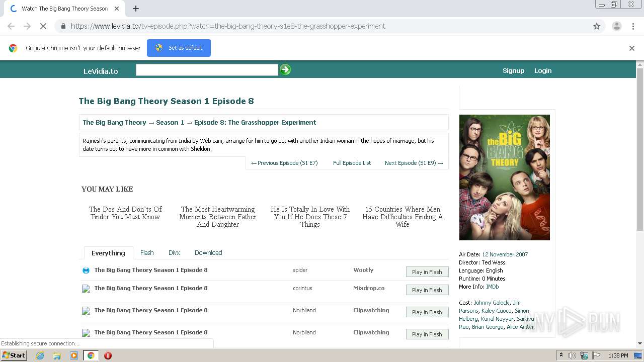Switch to the Divx tab
The width and height of the screenshot is (644, 362).
(x=174, y=253)
